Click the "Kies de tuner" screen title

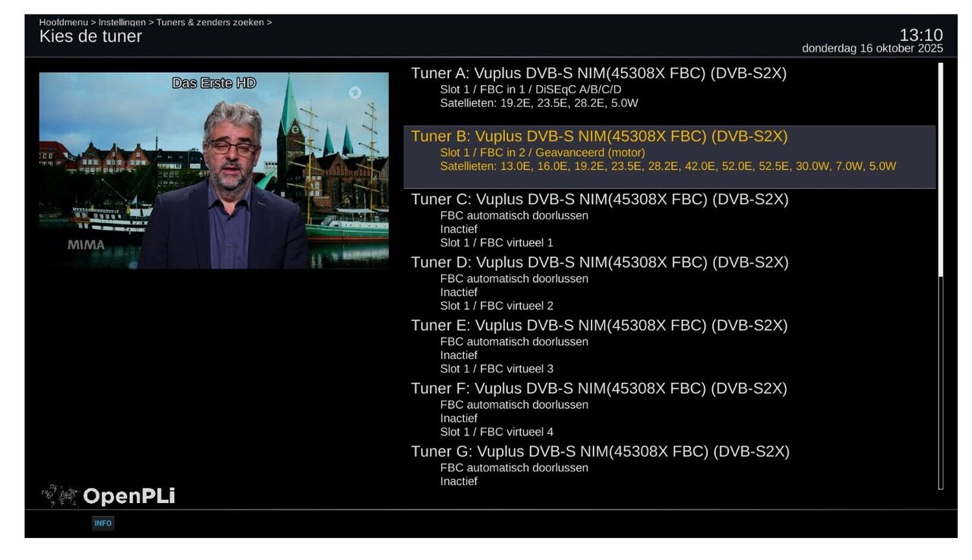(x=90, y=36)
